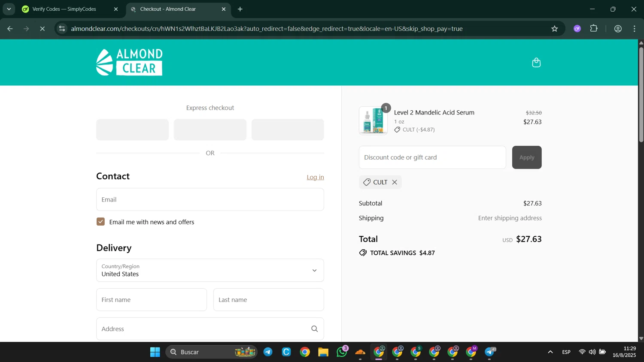Bookmark this page with the star icon
Viewport: 644px width, 362px height.
point(555,29)
